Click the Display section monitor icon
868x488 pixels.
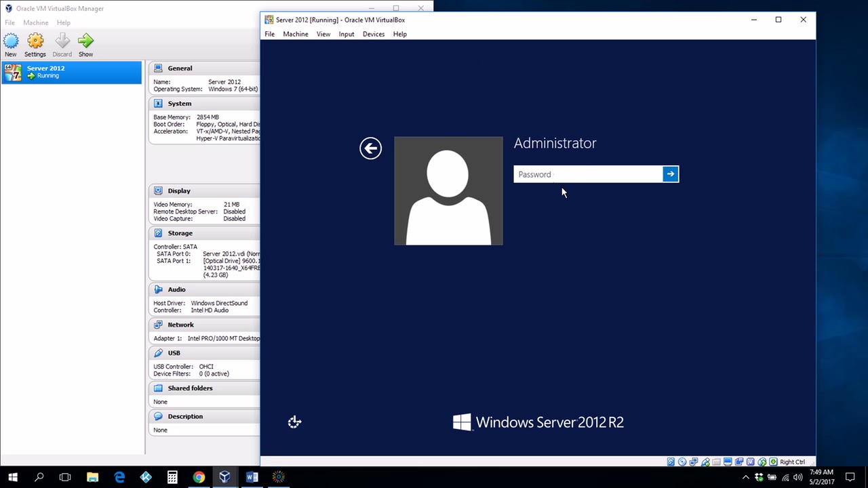pyautogui.click(x=158, y=190)
